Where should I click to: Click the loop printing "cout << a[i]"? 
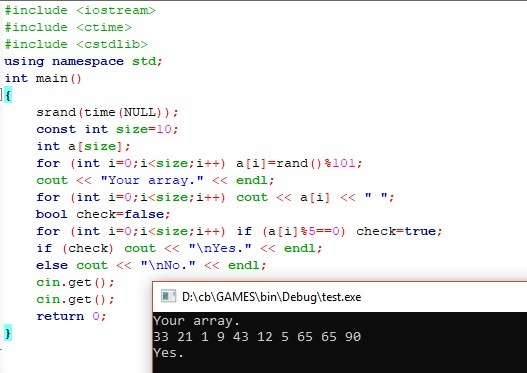[215, 197]
